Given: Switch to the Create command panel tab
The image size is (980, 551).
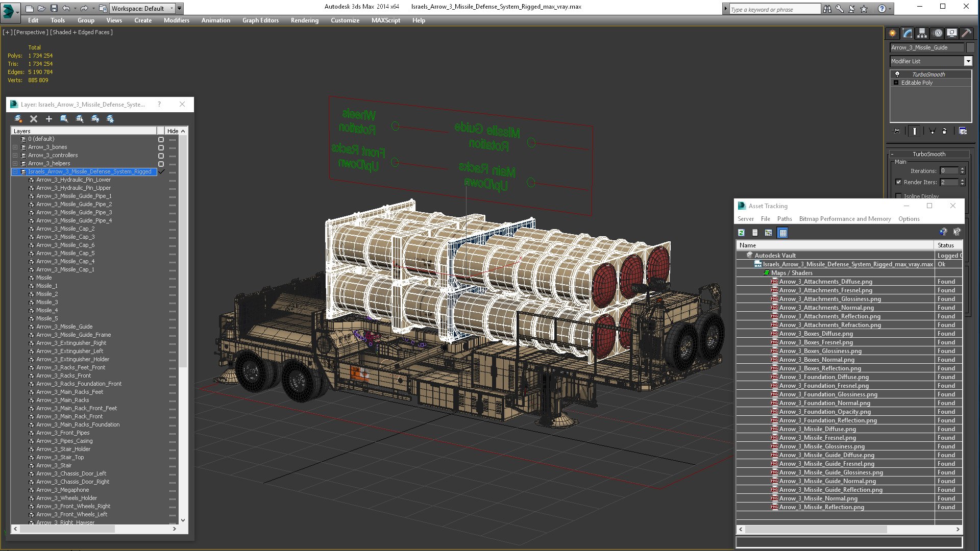Looking at the screenshot, I should tap(892, 33).
